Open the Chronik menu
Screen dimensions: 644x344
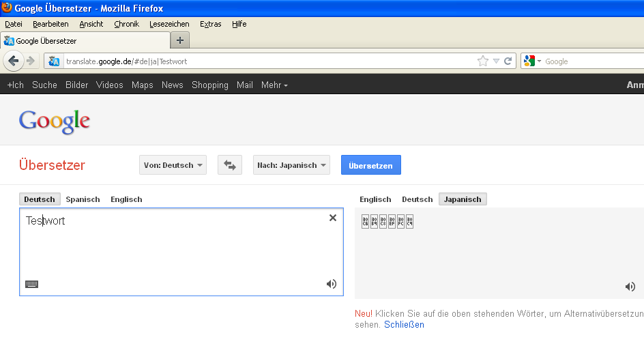click(x=126, y=24)
